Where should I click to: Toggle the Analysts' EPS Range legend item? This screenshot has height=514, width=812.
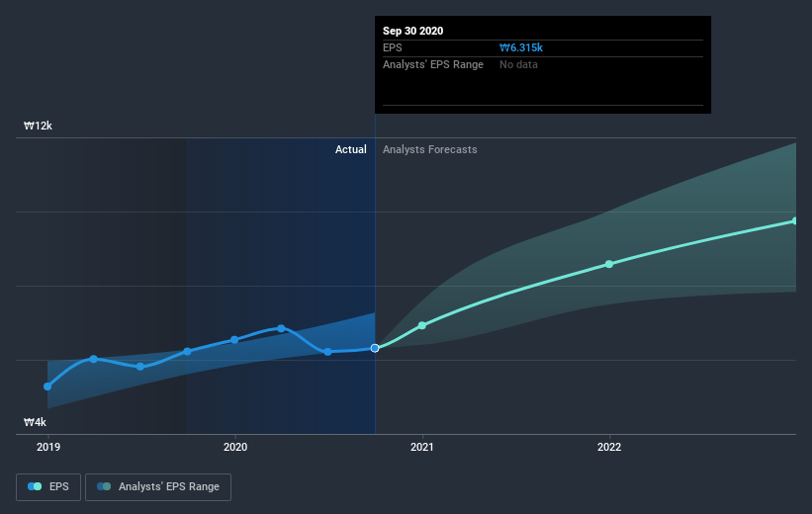click(158, 486)
